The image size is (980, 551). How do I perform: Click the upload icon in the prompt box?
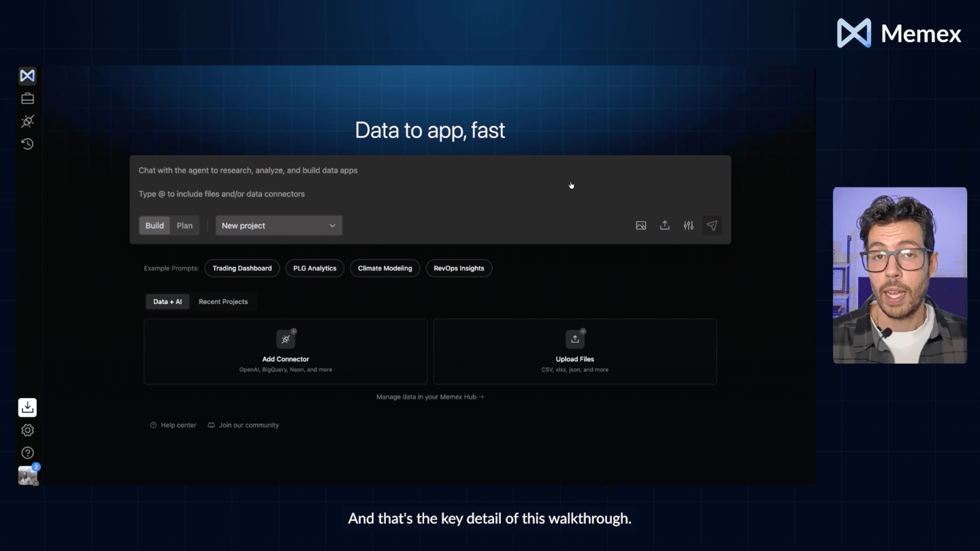pos(665,226)
